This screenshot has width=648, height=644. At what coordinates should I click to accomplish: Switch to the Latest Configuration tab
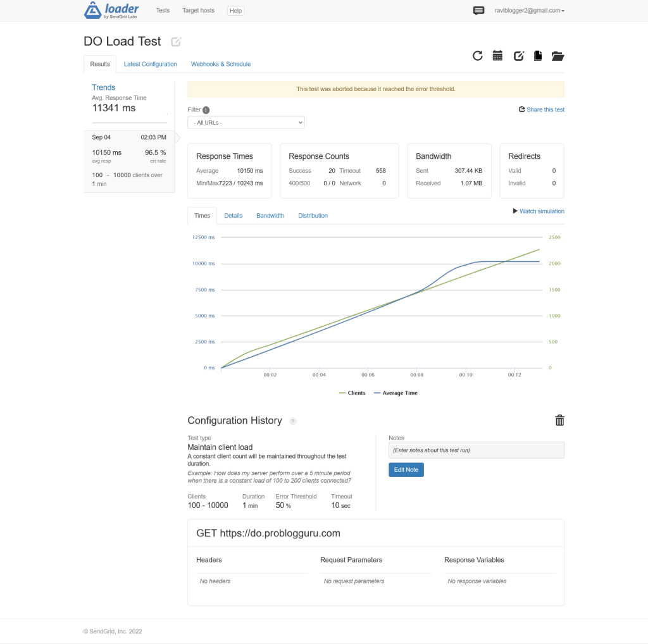(150, 64)
